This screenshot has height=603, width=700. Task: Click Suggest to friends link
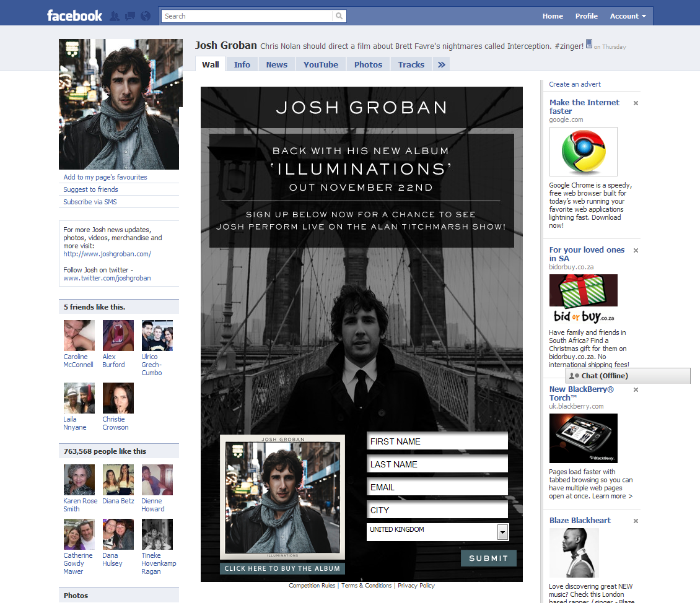tap(90, 189)
